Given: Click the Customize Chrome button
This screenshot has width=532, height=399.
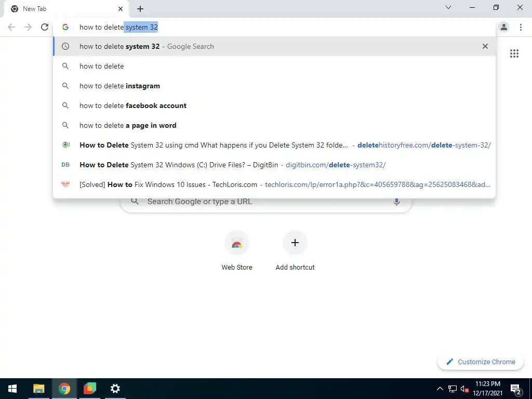Looking at the screenshot, I should click(481, 362).
